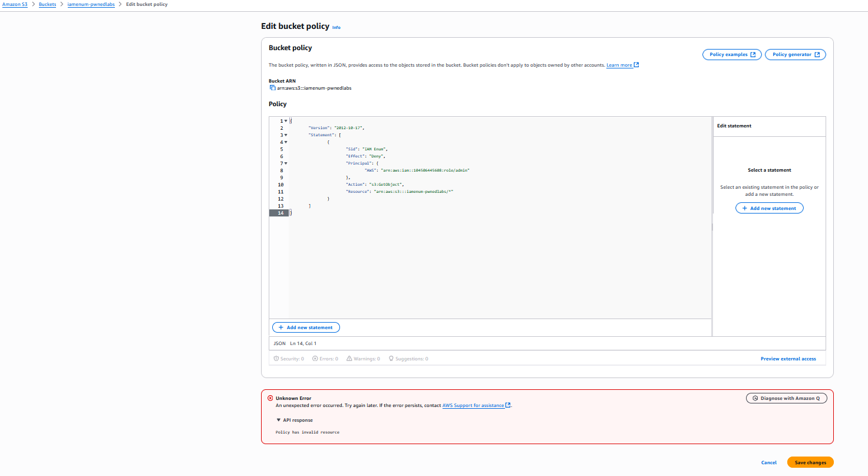Open Policy examples in new tab
The width and height of the screenshot is (868, 476).
pos(732,54)
